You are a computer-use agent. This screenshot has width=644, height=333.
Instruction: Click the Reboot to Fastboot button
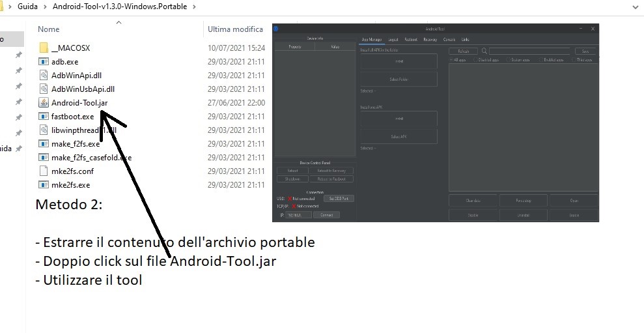point(331,179)
